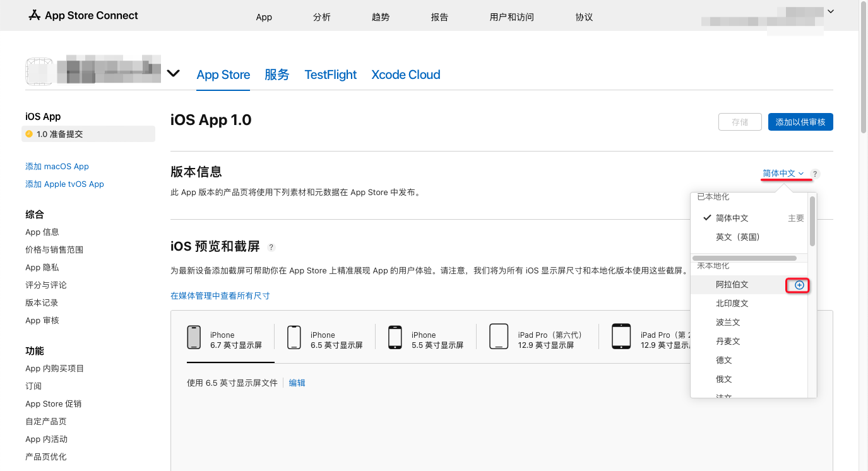Viewport: 868px width, 471px height.
Task: Select the second iPad Pro 12.9 英寸 device icon
Action: [x=621, y=337]
